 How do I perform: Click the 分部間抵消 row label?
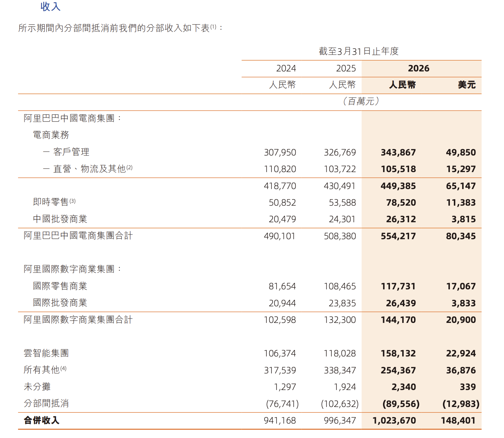pos(46,403)
